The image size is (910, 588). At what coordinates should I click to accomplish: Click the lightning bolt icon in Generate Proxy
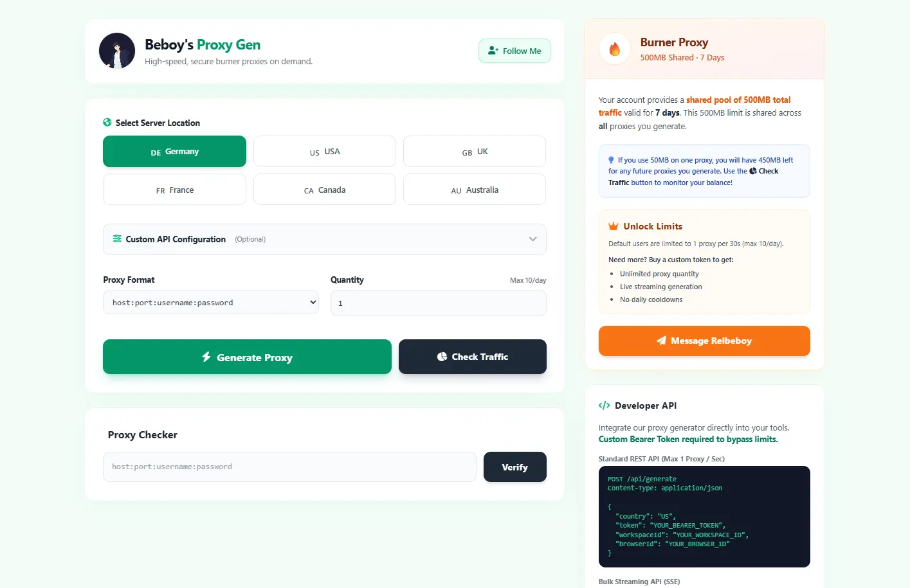click(206, 357)
